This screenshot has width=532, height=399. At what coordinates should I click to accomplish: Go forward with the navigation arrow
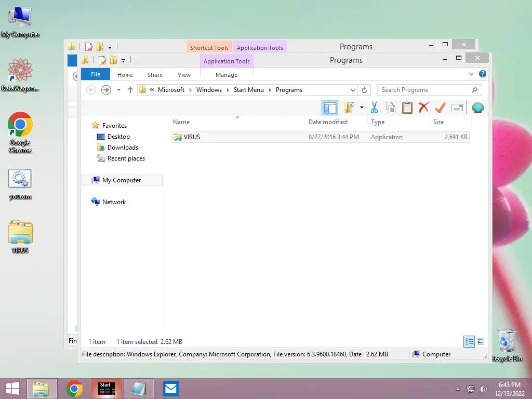(x=106, y=90)
